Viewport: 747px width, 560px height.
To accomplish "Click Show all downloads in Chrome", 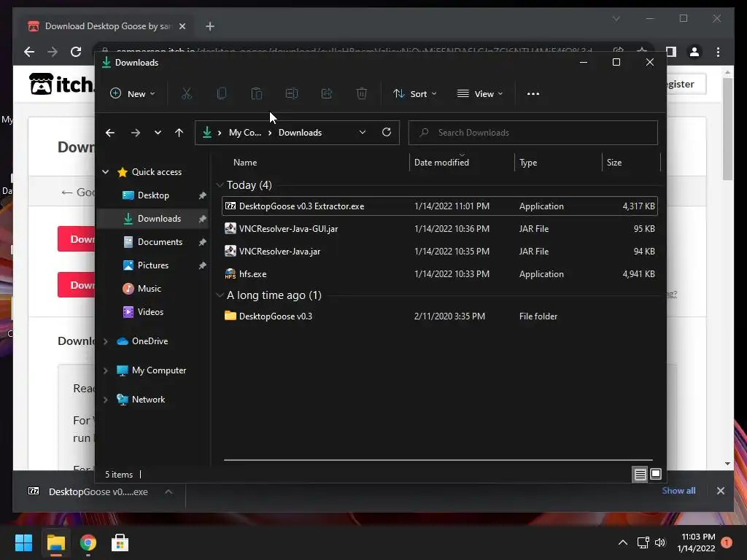I will point(678,491).
